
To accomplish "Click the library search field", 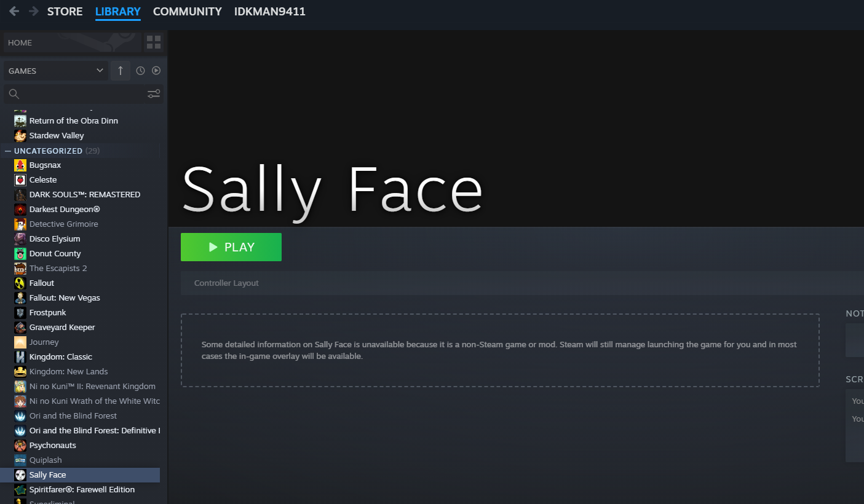I will point(74,94).
